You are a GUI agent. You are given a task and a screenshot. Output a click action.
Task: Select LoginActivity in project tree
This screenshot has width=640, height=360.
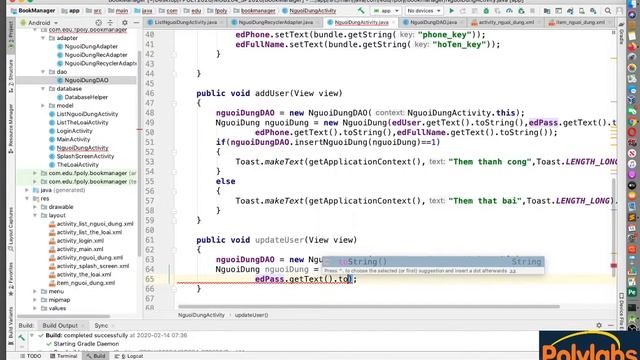(74, 131)
